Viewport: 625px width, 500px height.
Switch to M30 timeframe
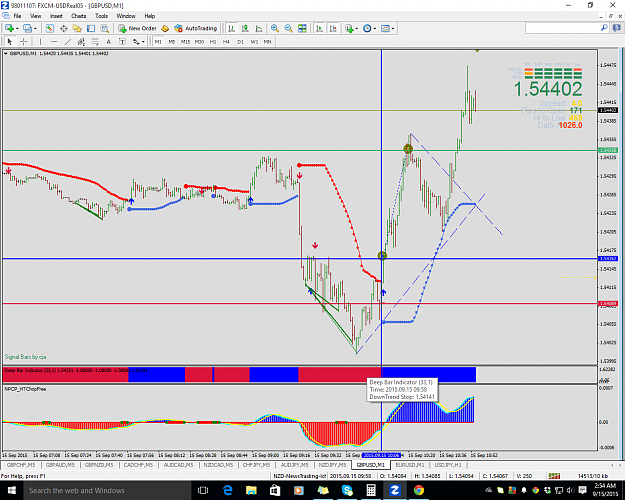[x=199, y=41]
